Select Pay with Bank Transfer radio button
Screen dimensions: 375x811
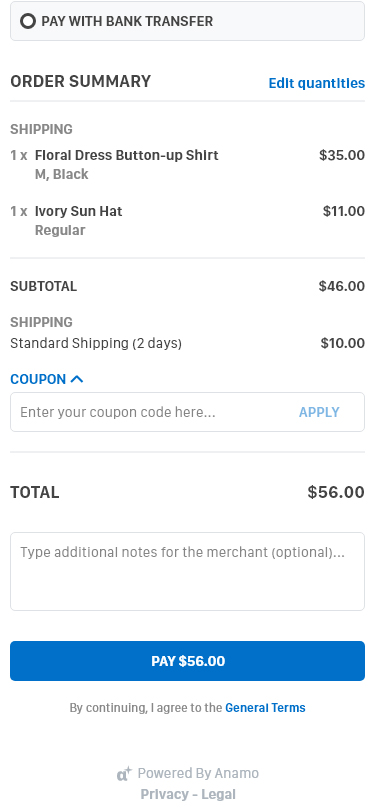click(x=28, y=21)
